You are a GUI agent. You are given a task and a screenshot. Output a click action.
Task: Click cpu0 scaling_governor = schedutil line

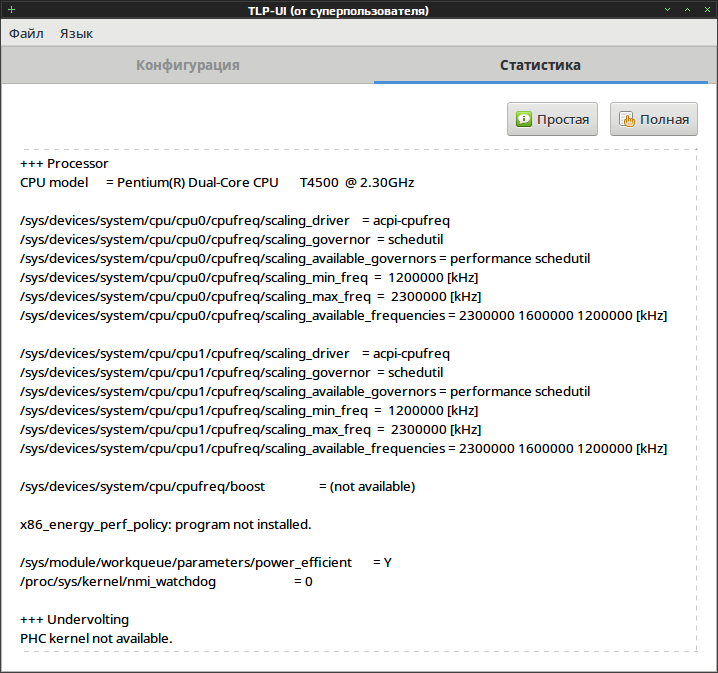click(x=232, y=239)
